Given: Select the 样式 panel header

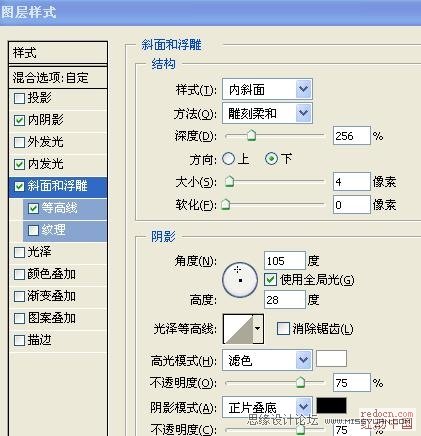Looking at the screenshot, I should 58,52.
